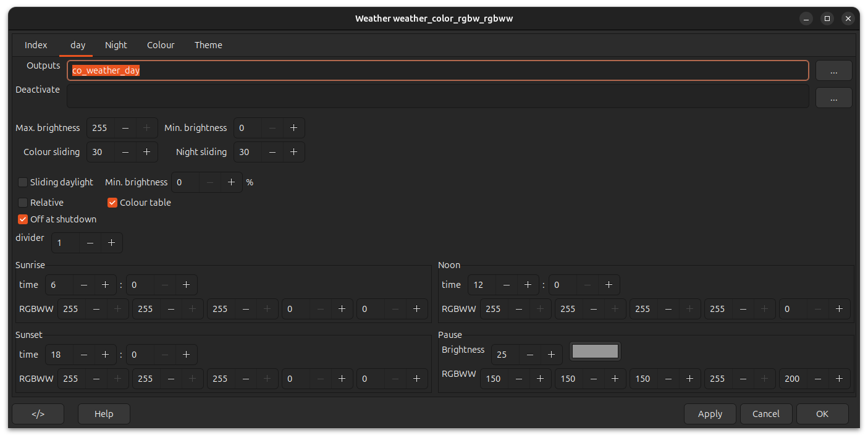This screenshot has height=438, width=868.
Task: Open the Deactivate browse (...) button
Action: [833, 98]
